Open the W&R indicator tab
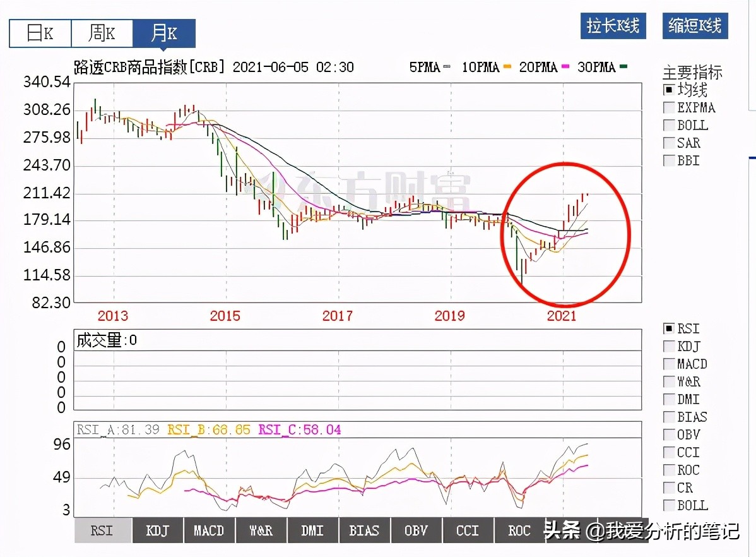 point(261,530)
